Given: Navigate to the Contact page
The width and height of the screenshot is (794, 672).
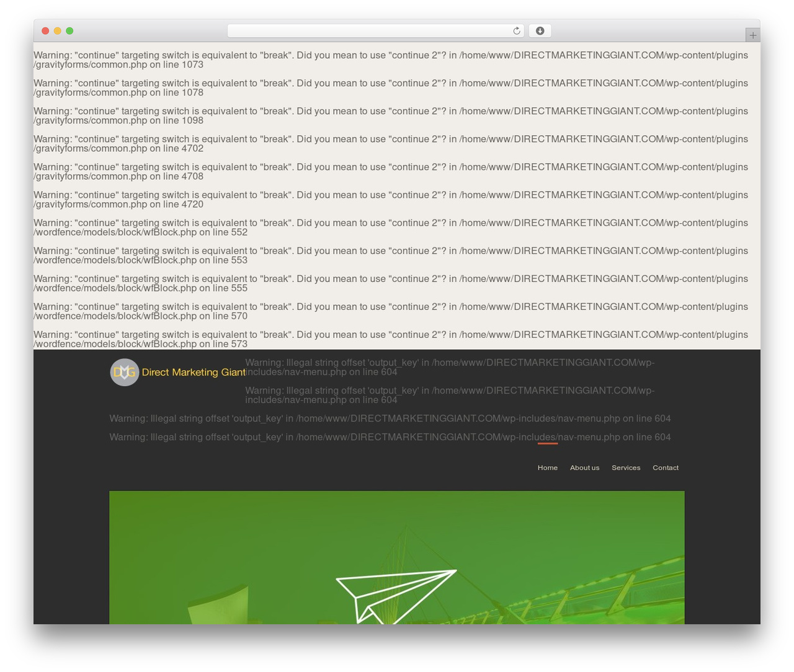Looking at the screenshot, I should pyautogui.click(x=666, y=467).
